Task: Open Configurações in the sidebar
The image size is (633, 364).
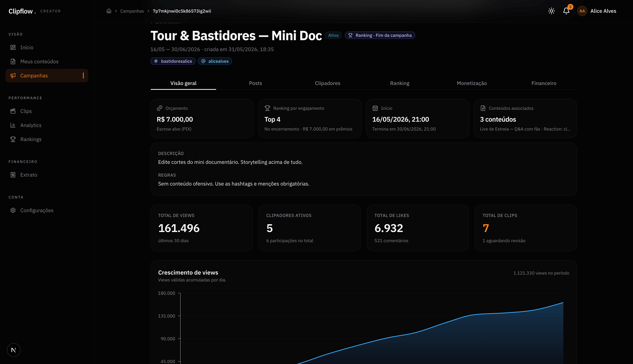Action: pyautogui.click(x=47, y=210)
